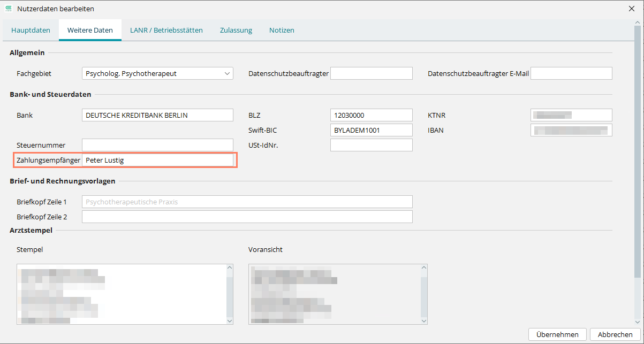Focus the Briefkopf Zeile 1 field
644x344 pixels.
(x=247, y=202)
